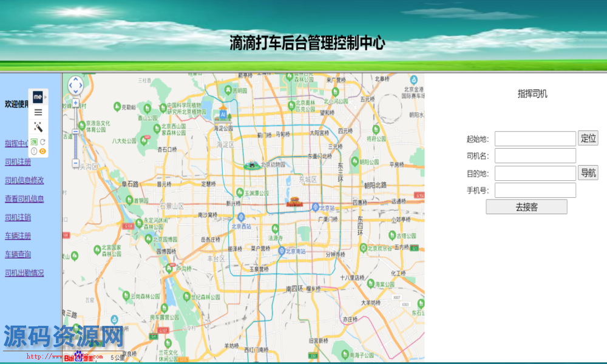Open the 车辆查询 link
This screenshot has width=607, height=364.
point(18,255)
